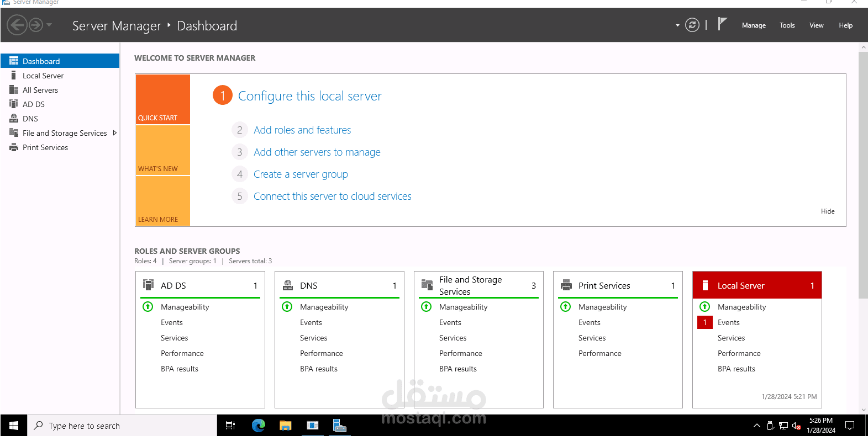Viewport: 868px width, 436px height.
Task: Open Print Services in the sidebar
Action: 60,147
